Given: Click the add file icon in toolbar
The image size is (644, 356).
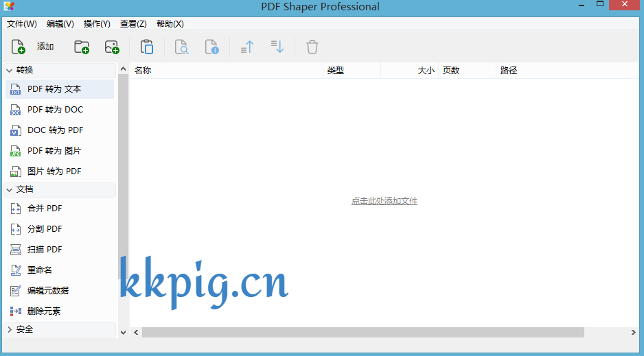Looking at the screenshot, I should (18, 47).
